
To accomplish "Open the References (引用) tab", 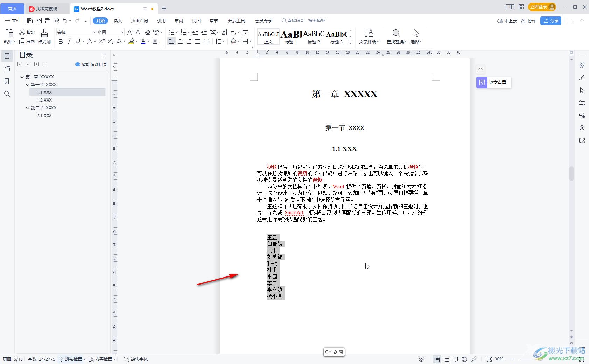I will coord(161,21).
